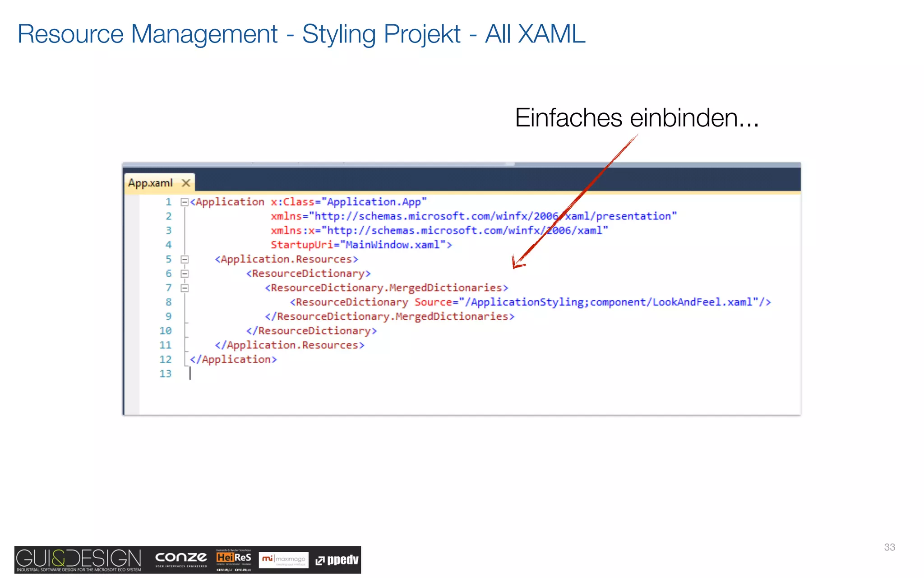Viewport: 924px width, 578px height.
Task: Collapse the MergedDictionaries element on line 7
Action: tap(184, 288)
